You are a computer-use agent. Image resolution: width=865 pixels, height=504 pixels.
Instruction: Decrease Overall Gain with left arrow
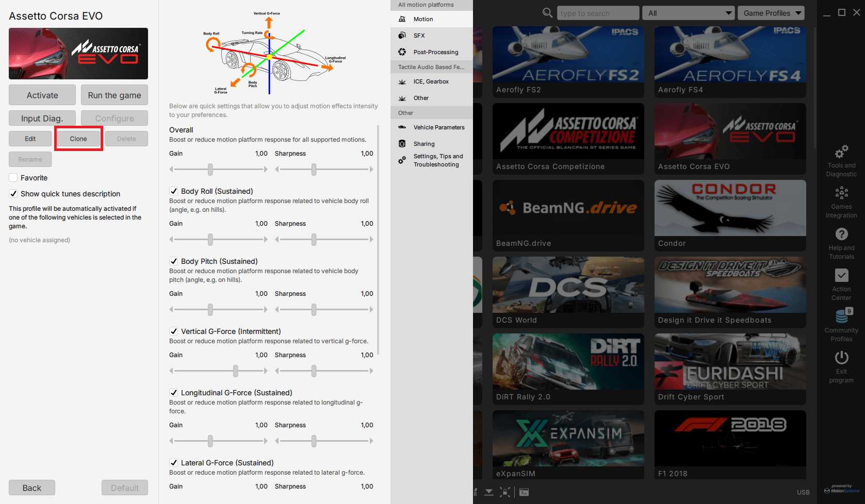click(172, 169)
